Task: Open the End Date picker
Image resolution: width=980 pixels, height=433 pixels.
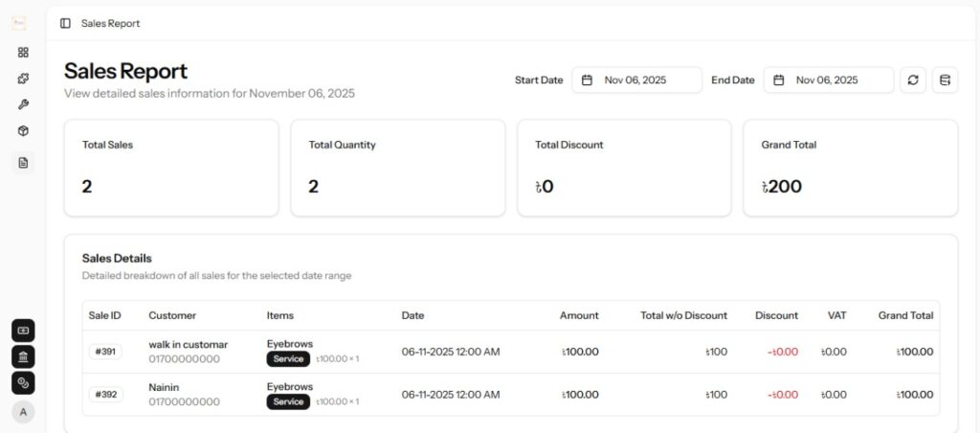Action: click(x=828, y=80)
